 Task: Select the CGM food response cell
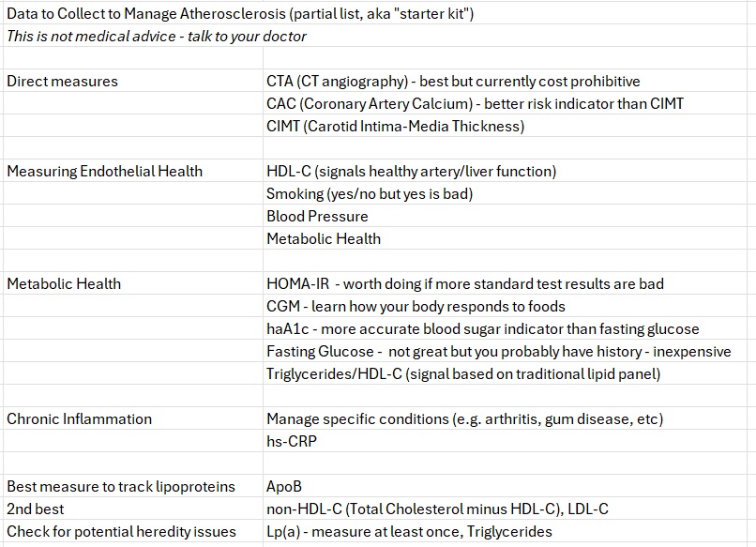coord(416,306)
